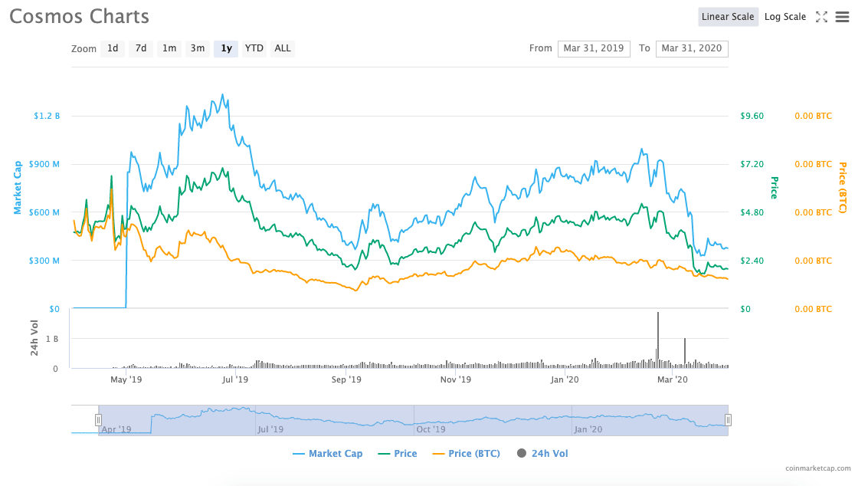The width and height of the screenshot is (868, 486).
Task: Select the YTD zoom option
Action: click(254, 48)
